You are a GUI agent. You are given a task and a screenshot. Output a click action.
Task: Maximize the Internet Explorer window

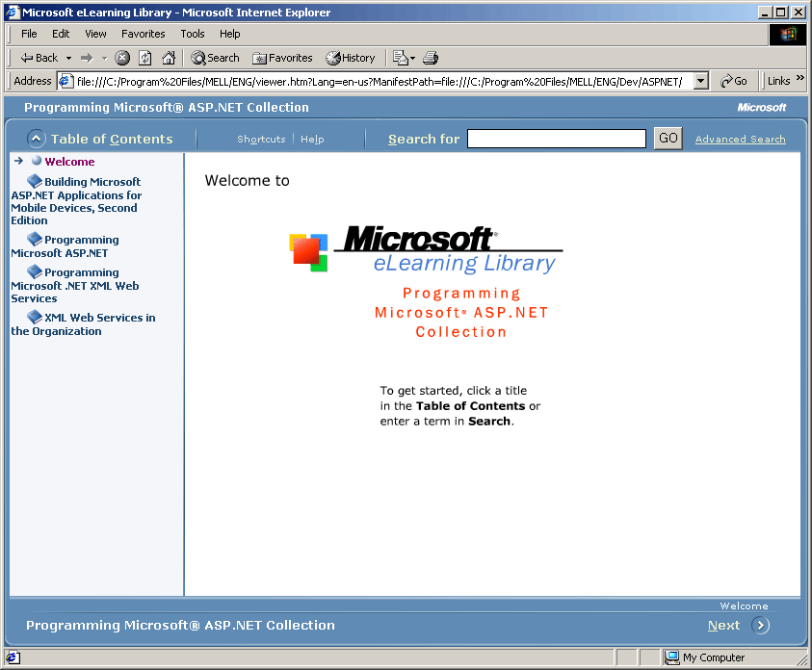(x=781, y=12)
